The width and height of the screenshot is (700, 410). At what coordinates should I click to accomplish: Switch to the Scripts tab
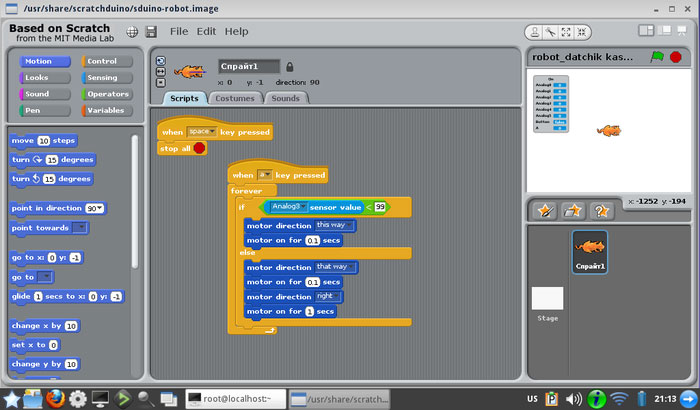click(x=184, y=98)
